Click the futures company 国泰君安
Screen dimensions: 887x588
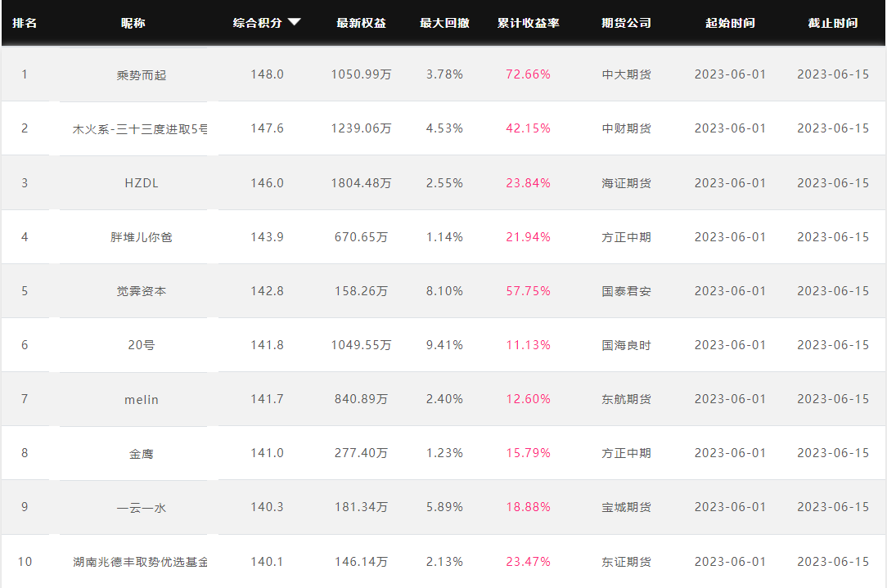pos(626,291)
